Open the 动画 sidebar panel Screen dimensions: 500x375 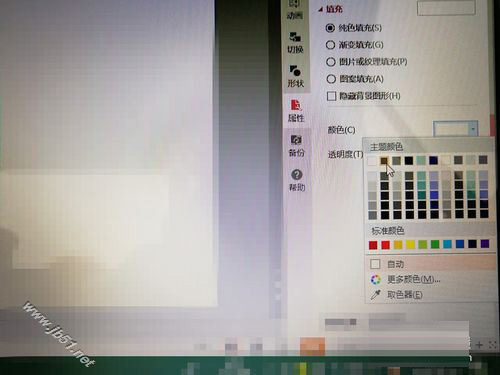(x=295, y=10)
